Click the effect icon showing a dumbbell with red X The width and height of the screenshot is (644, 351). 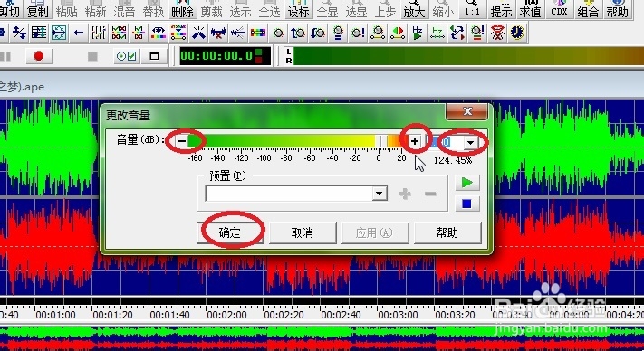[x=218, y=33]
